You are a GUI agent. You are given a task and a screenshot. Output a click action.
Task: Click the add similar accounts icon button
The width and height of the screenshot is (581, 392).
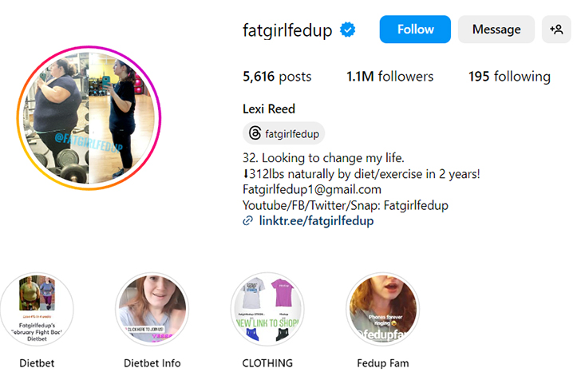coord(555,30)
